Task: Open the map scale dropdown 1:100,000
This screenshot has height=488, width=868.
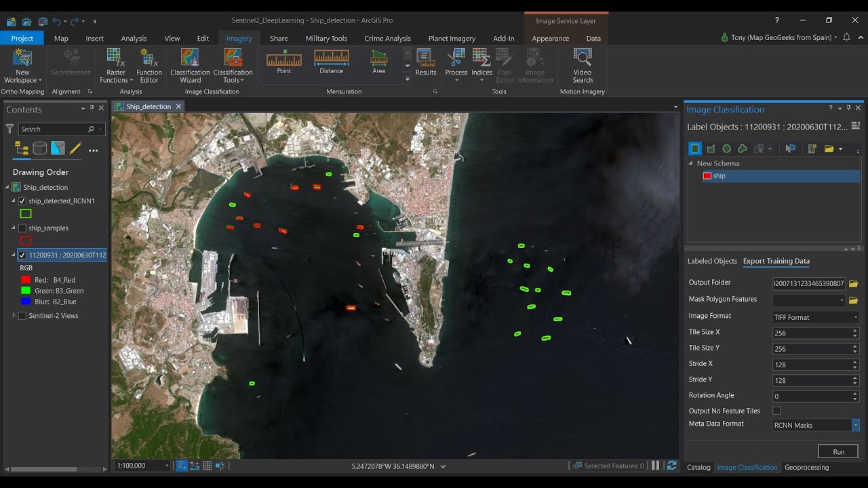Action: pyautogui.click(x=167, y=466)
